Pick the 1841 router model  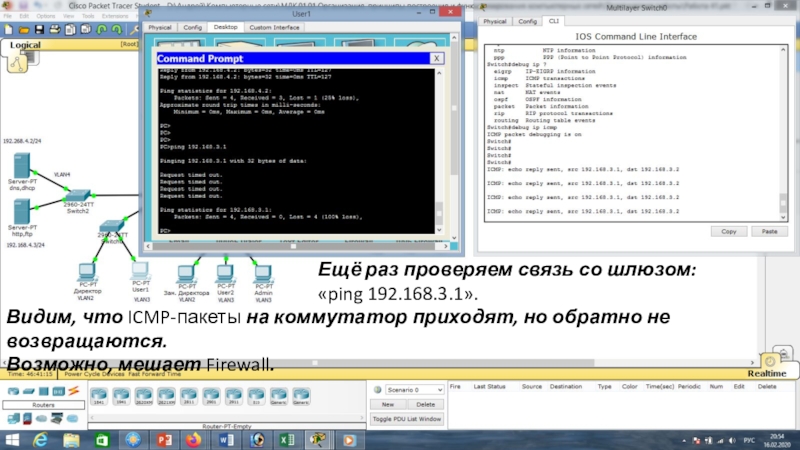[98, 396]
